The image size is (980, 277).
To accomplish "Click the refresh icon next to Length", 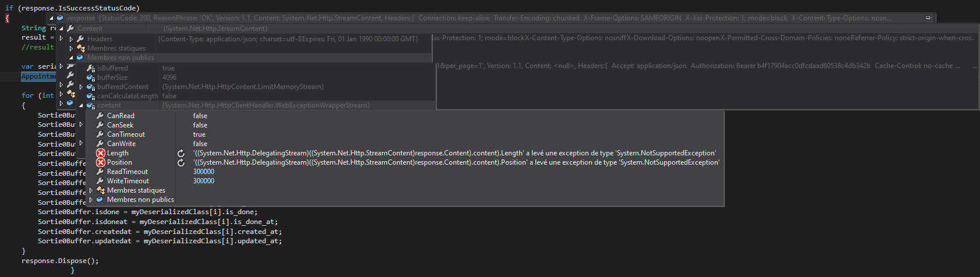I will click(x=181, y=153).
